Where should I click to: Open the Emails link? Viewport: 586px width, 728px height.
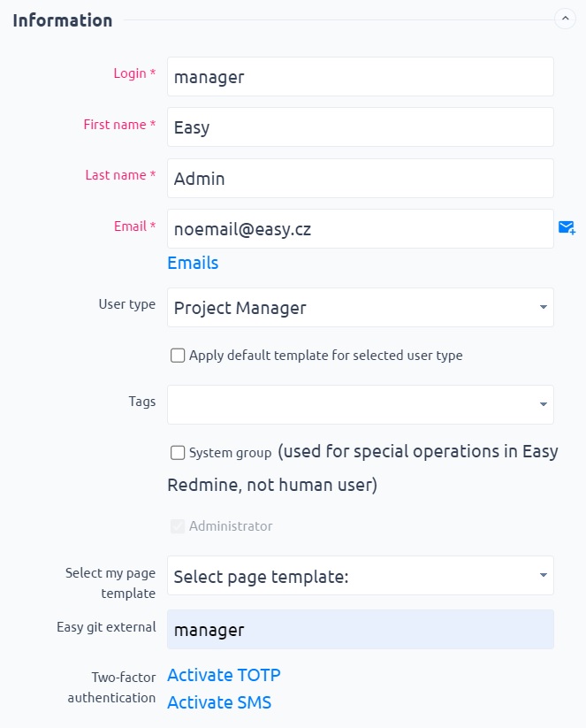[x=193, y=263]
